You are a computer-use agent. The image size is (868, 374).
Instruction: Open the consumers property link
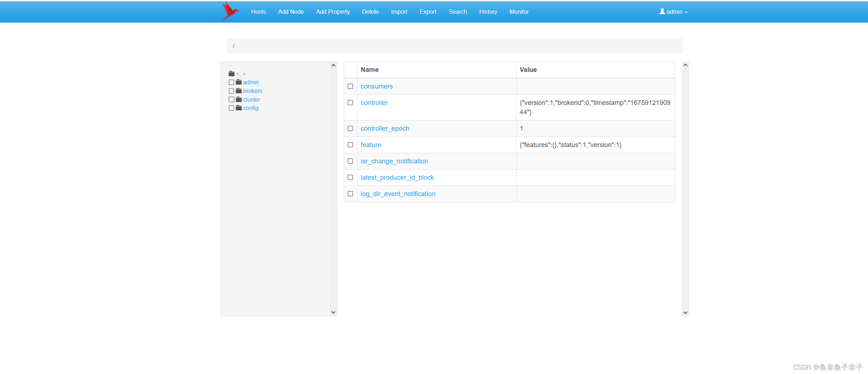click(377, 86)
